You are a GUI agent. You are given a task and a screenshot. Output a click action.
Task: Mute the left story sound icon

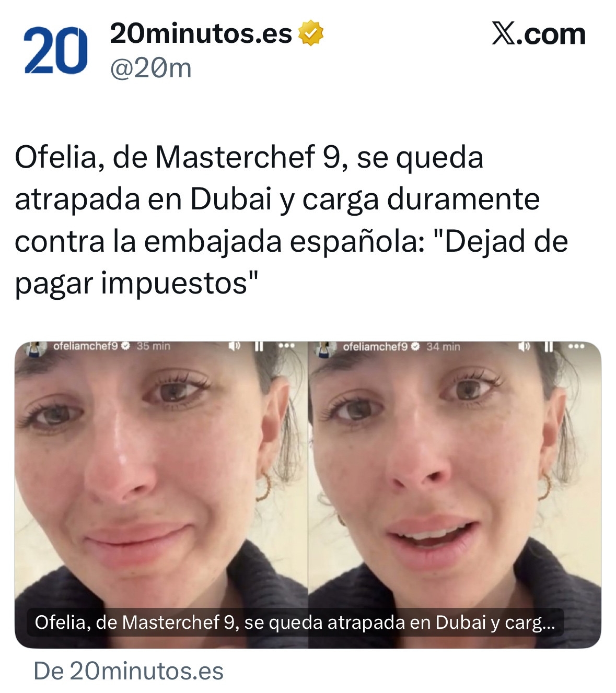[x=235, y=346]
